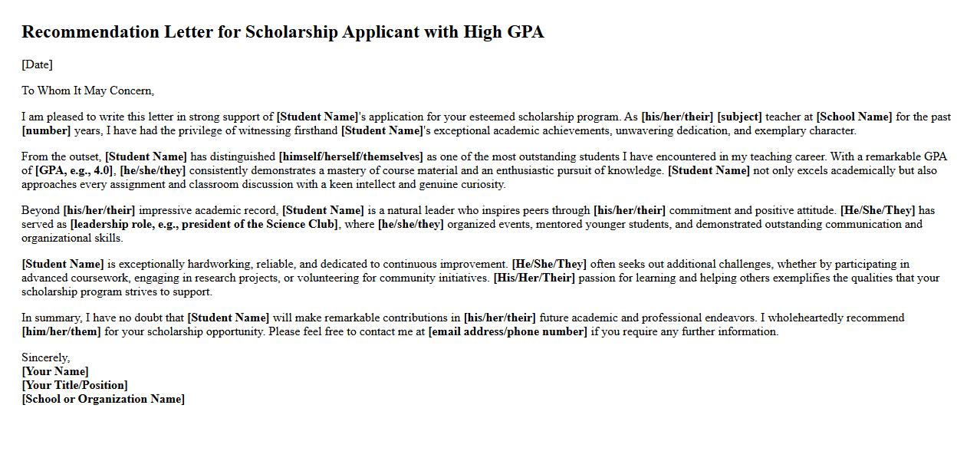Click the "Sincerely," closing line

[45, 357]
